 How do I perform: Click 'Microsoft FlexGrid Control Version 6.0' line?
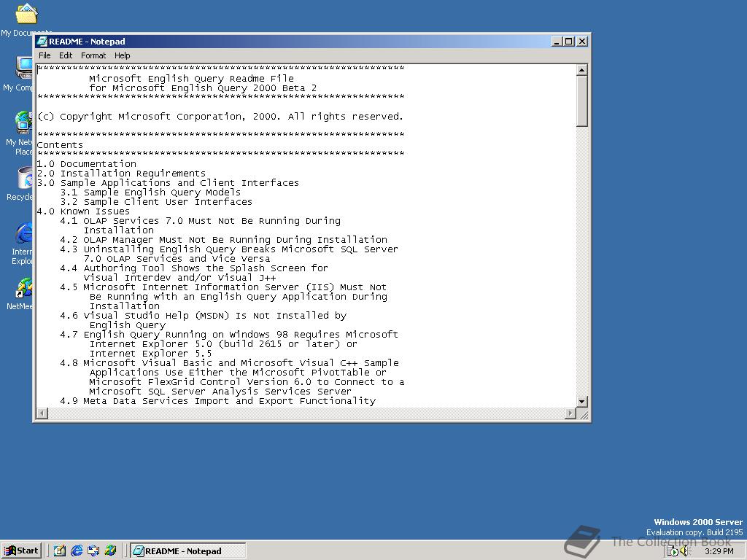247,382
